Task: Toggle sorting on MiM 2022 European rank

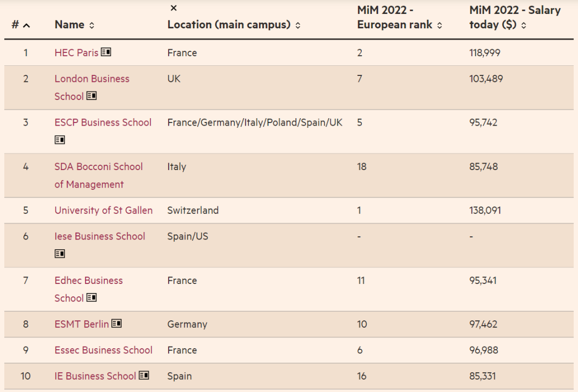Action: pos(440,25)
